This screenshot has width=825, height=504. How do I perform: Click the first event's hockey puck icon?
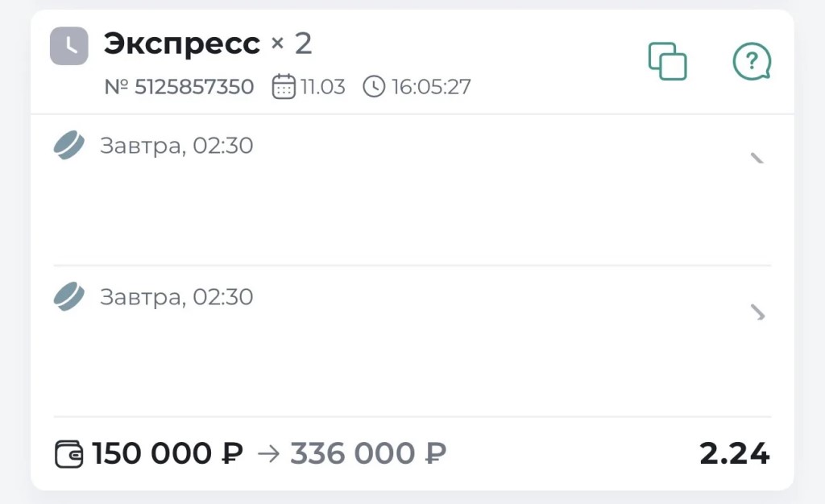[x=69, y=146]
